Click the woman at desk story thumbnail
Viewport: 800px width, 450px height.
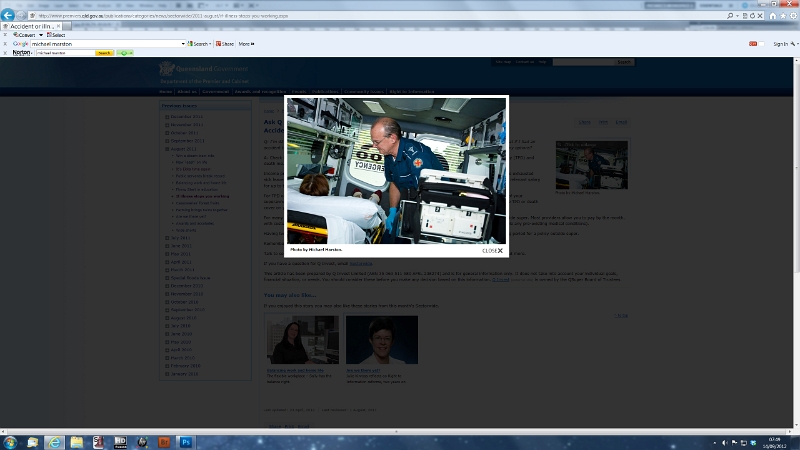(303, 339)
